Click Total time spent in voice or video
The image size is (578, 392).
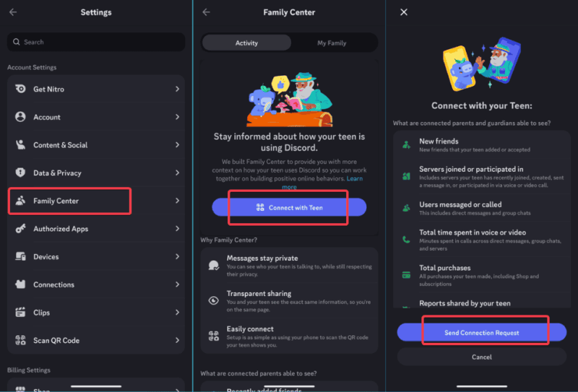[x=482, y=240]
